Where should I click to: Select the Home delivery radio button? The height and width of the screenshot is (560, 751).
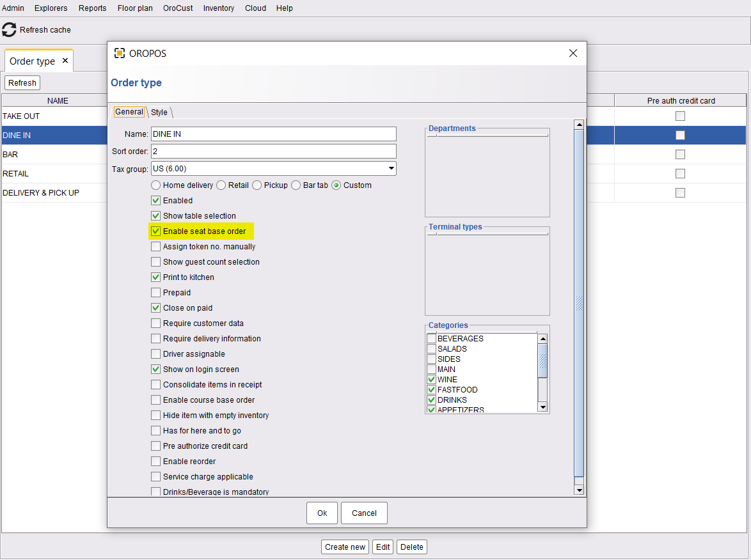(155, 185)
